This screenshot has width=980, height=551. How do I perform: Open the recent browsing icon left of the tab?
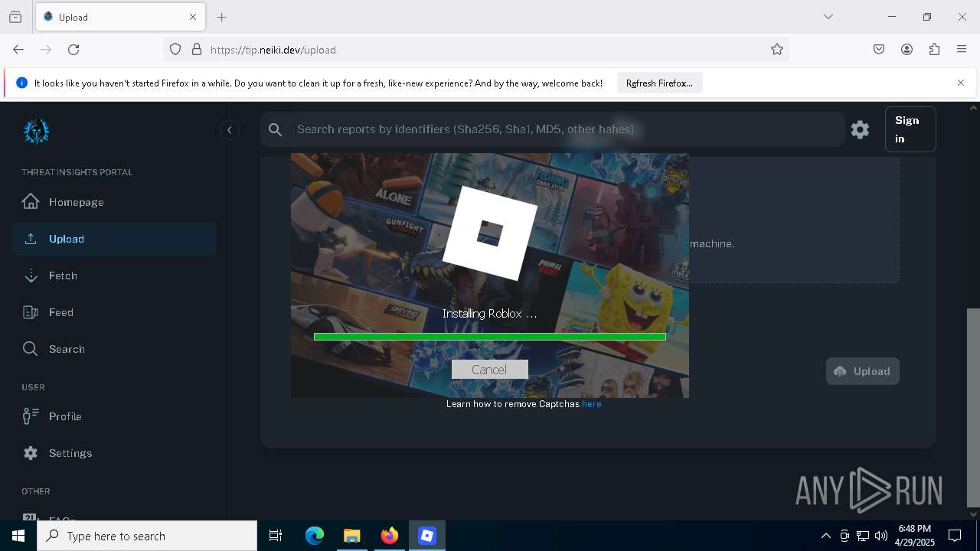[15, 17]
